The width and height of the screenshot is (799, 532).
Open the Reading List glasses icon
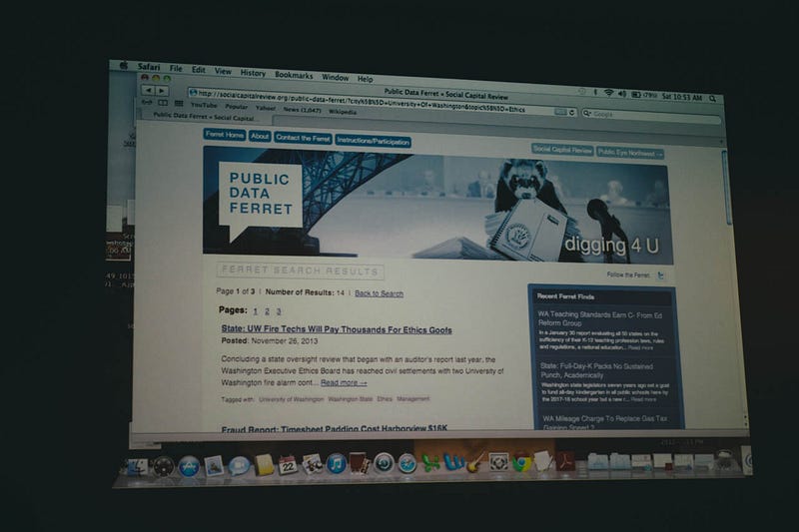click(147, 102)
